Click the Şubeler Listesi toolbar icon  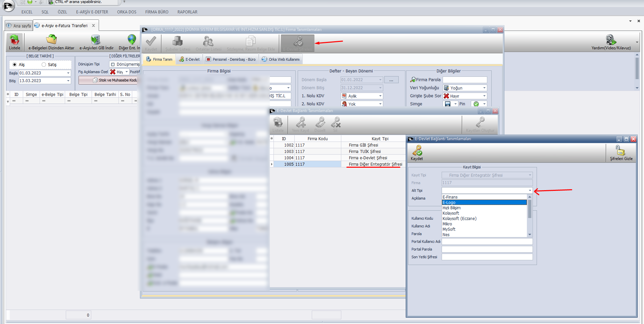(x=177, y=42)
